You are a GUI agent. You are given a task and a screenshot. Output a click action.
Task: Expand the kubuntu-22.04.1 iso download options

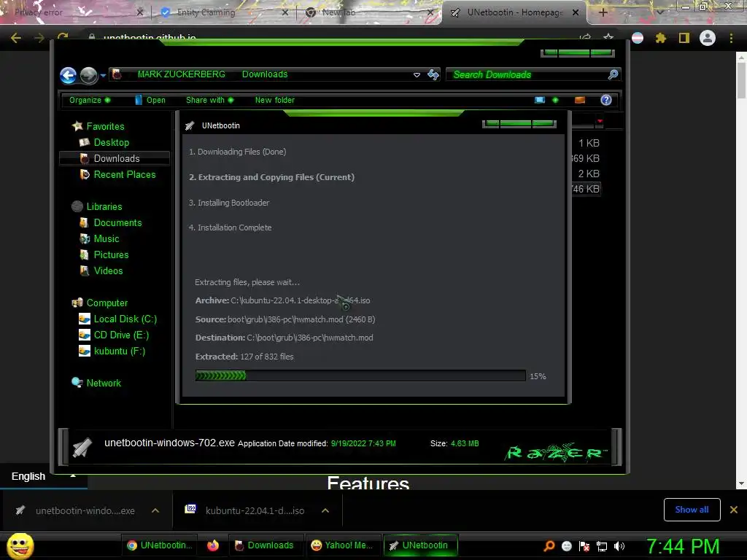click(x=325, y=510)
